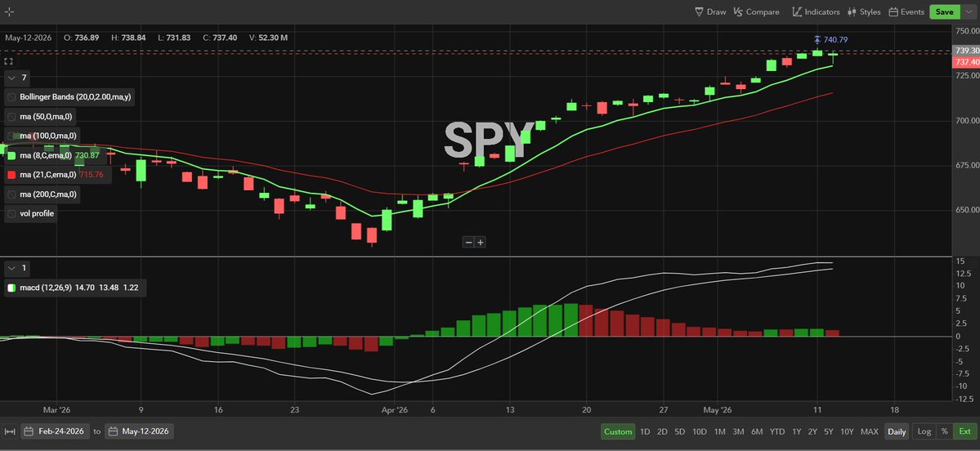This screenshot has width=980, height=451.
Task: Click the macd indicator color swatch
Action: (x=11, y=288)
